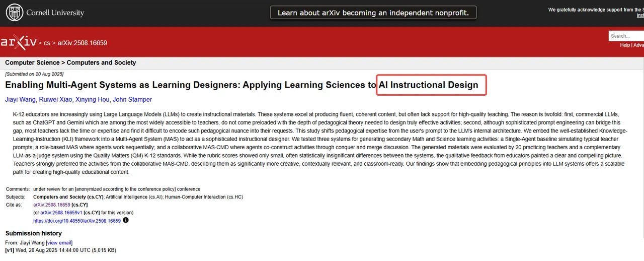This screenshot has width=644, height=261.
Task: Open the Advanced search link beside Help
Action: point(638,45)
